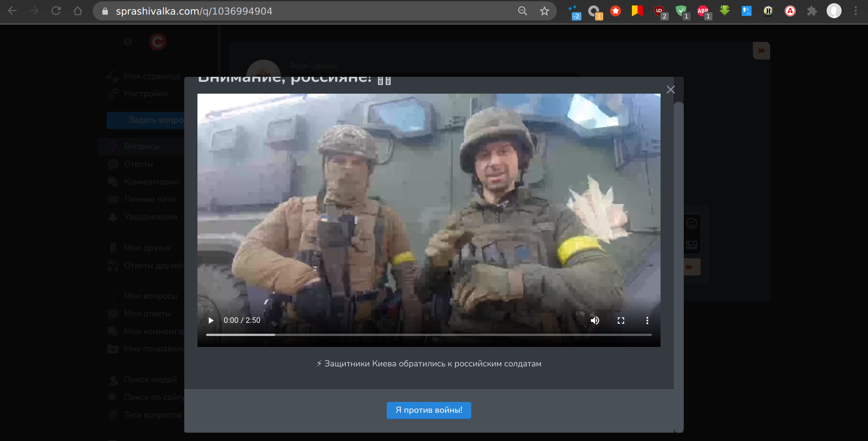Bookmark this page with star icon

click(545, 11)
